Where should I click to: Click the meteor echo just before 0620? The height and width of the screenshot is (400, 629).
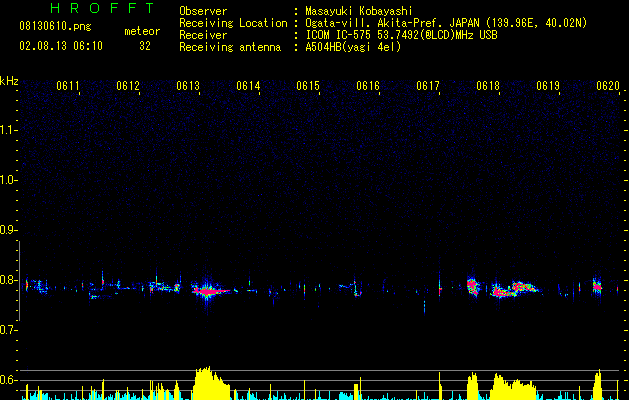597,286
